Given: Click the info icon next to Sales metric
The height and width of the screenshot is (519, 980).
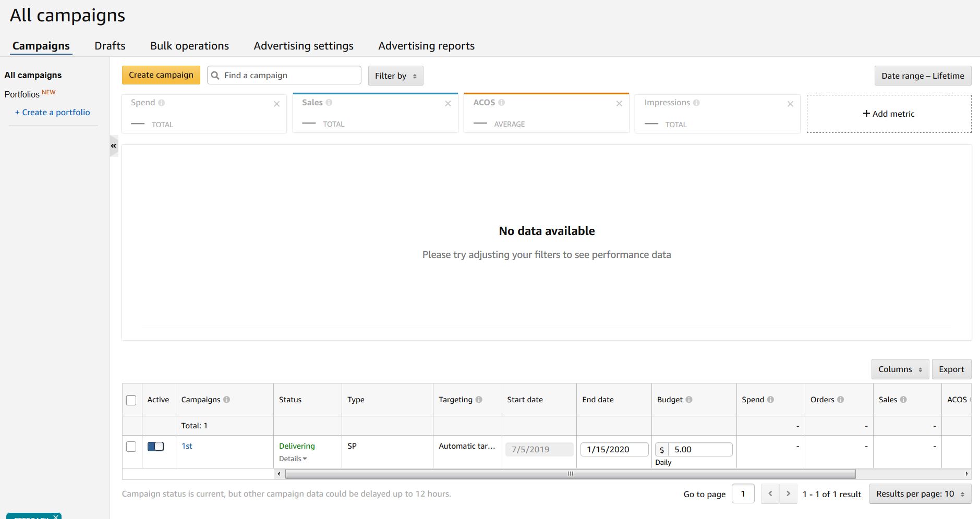Looking at the screenshot, I should point(329,103).
